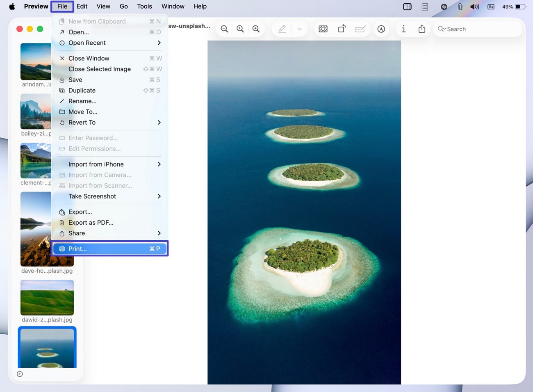Screen dimensions: 533x392
Task: Open the Tools menu
Action: point(144,7)
